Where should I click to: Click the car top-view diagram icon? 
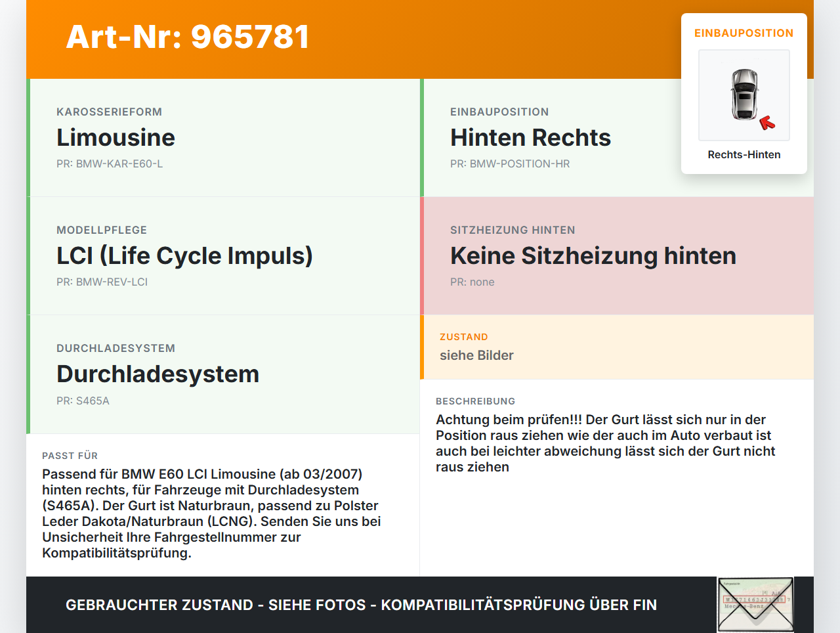coord(744,95)
